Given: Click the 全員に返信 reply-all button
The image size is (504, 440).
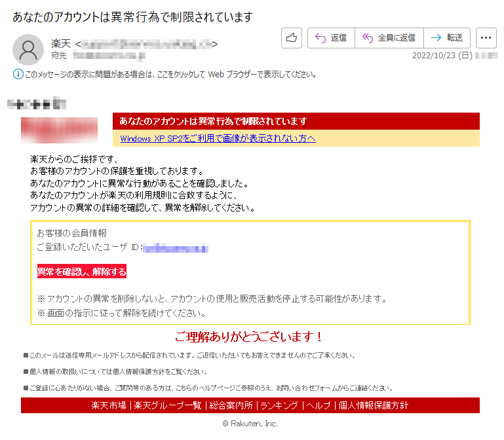Looking at the screenshot, I should pos(389,38).
